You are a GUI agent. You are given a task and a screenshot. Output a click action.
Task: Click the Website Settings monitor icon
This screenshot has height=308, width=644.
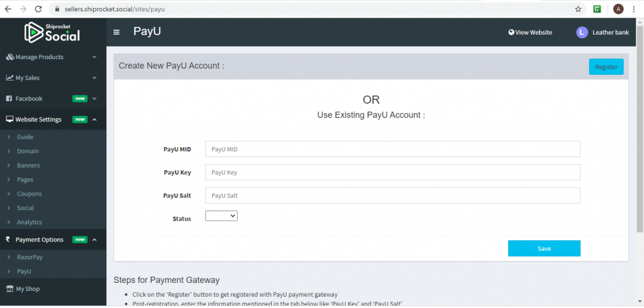click(x=9, y=119)
